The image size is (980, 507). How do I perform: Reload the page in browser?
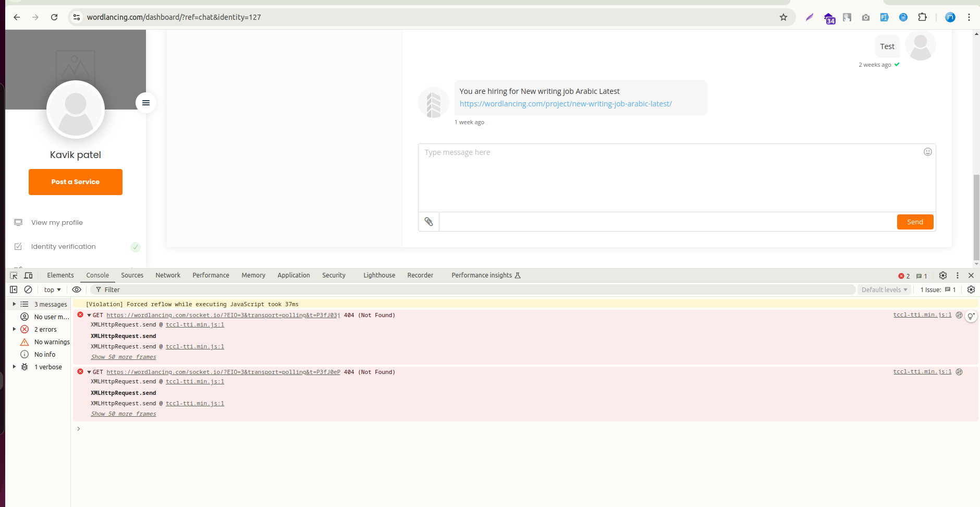[x=54, y=17]
